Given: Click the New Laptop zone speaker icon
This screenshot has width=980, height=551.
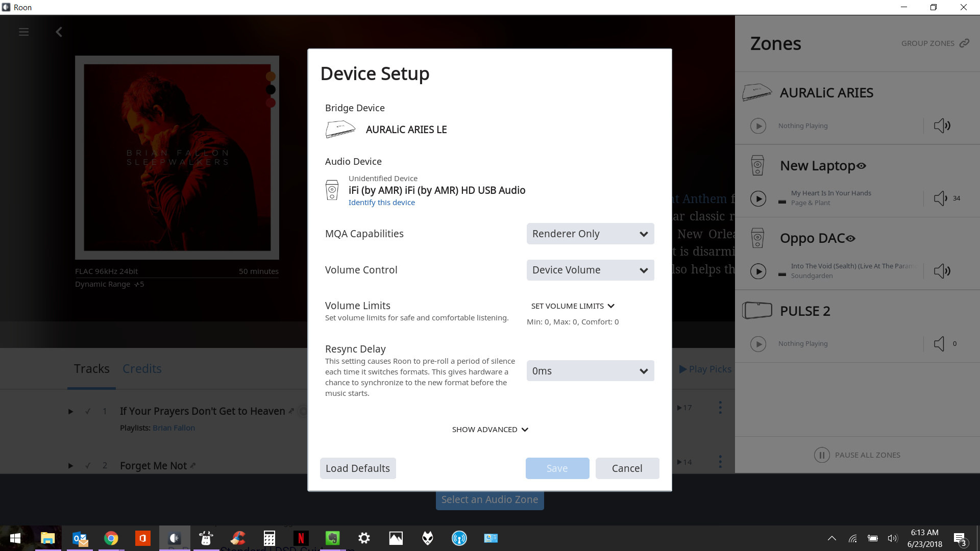Looking at the screenshot, I should point(757,165).
